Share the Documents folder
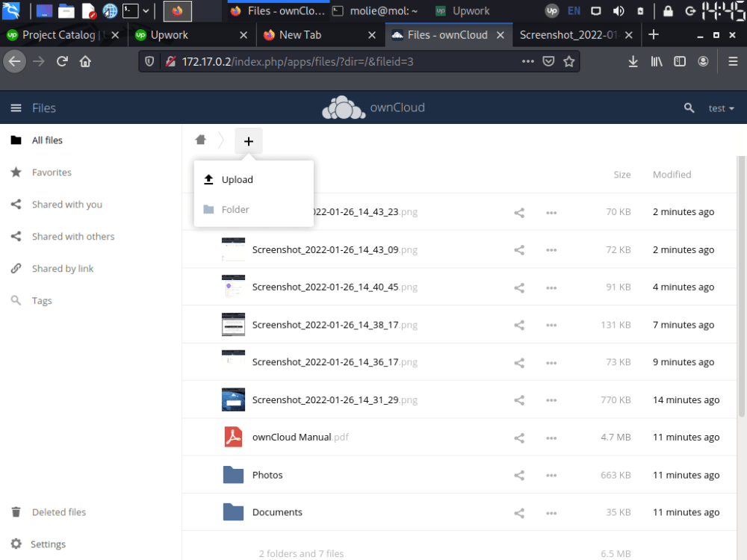This screenshot has height=560, width=747. (519, 513)
